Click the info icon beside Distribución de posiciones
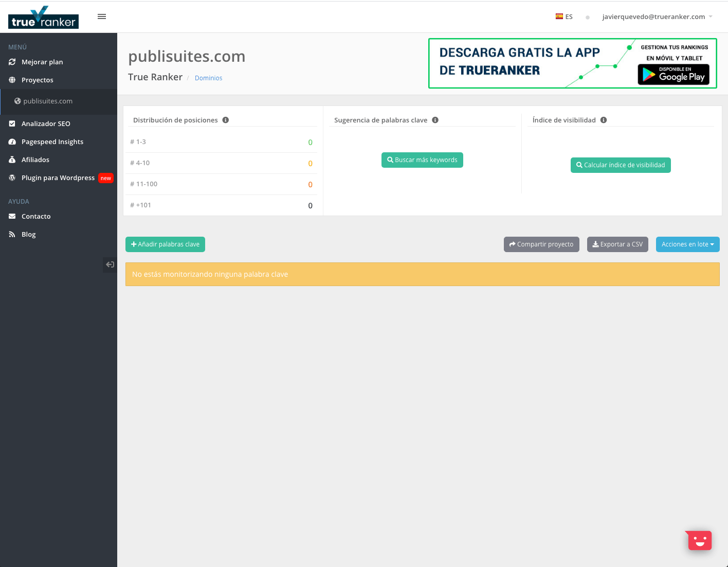Viewport: 728px width, 567px height. coord(226,119)
